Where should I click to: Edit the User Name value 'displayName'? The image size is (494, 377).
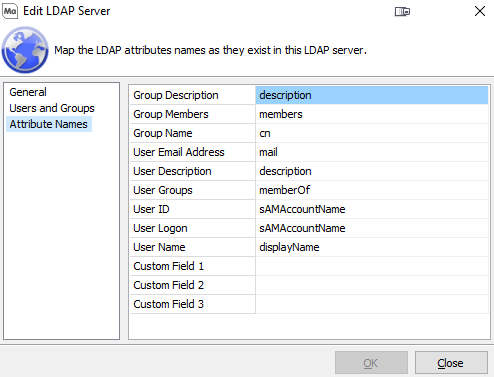(x=372, y=247)
